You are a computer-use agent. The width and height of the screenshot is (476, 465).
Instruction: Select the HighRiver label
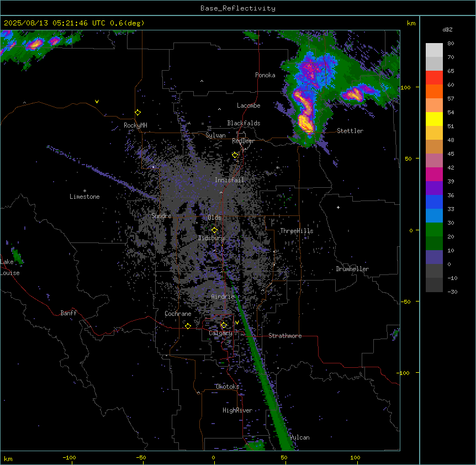(237, 410)
